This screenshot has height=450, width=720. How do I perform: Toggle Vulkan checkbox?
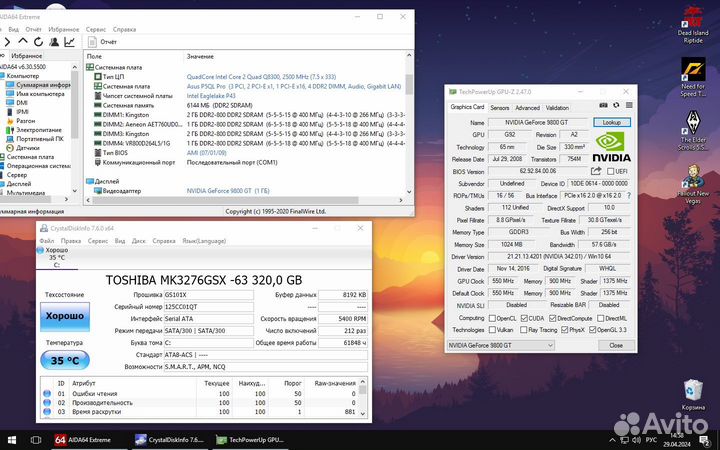492,330
